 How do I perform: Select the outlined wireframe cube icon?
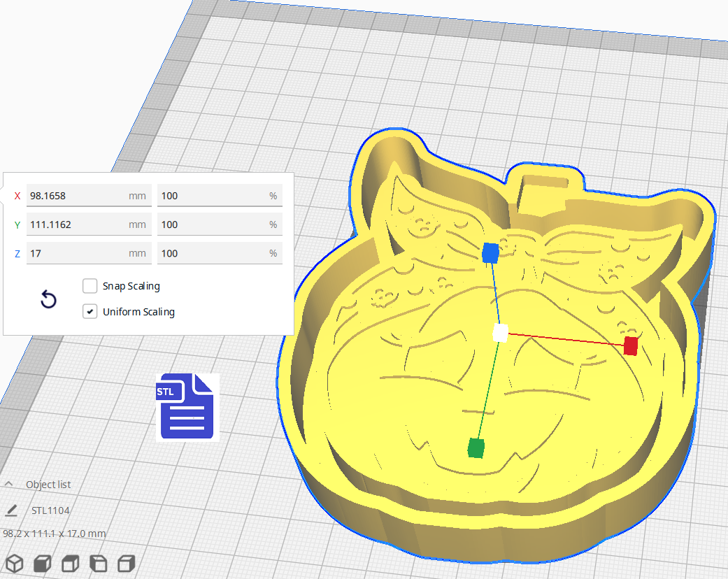coord(14,563)
